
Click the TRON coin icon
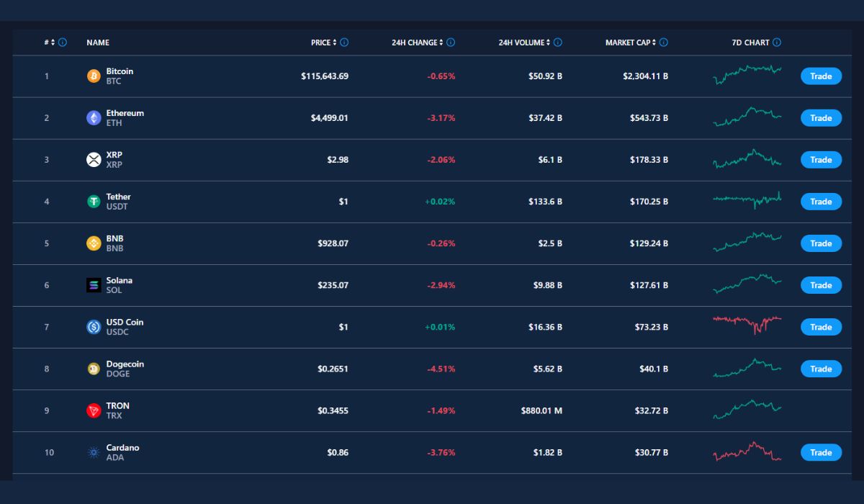click(x=93, y=410)
